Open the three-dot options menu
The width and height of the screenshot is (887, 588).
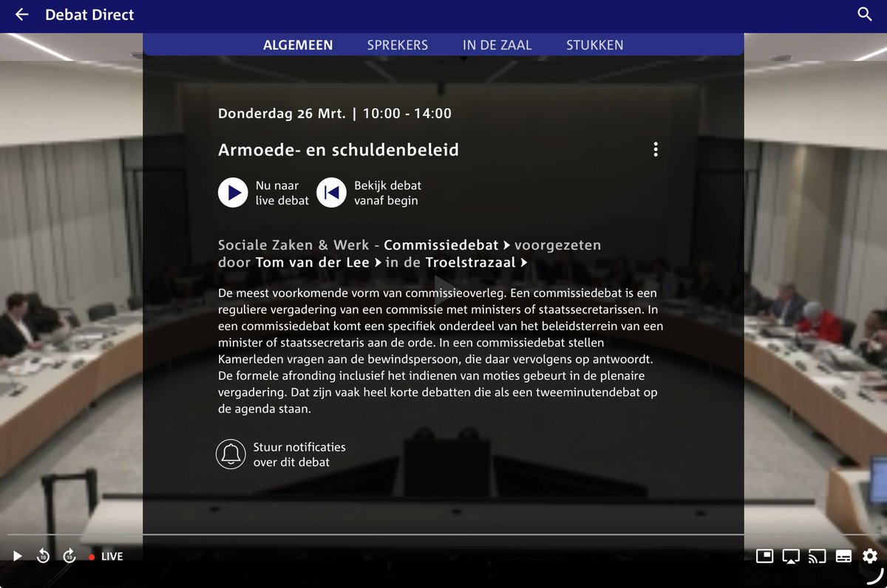(x=655, y=149)
